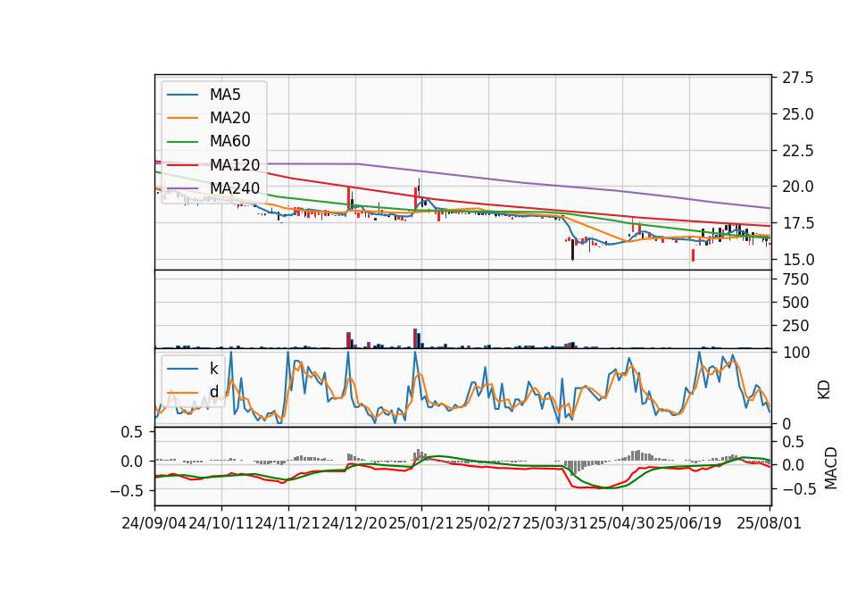The image size is (857, 616).
Task: Click the 25/08/01 date label
Action: click(769, 523)
